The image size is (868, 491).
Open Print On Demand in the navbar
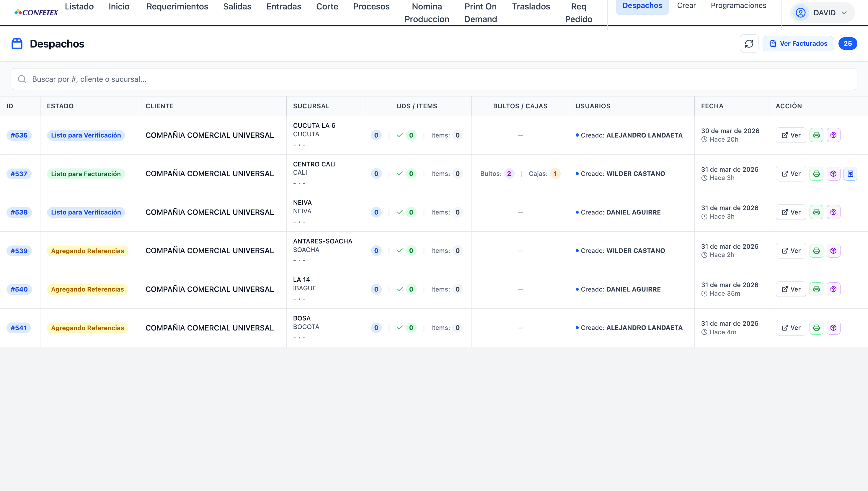480,13
